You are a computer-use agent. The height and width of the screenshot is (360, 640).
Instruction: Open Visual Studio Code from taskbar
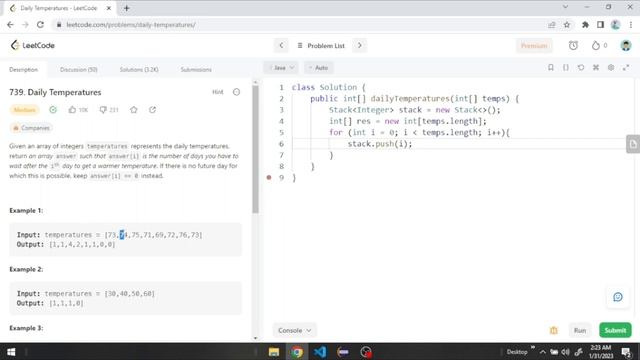pos(320,352)
